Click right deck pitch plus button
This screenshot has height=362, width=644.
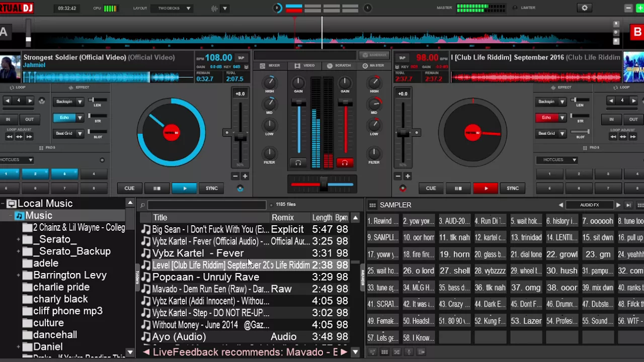click(x=408, y=176)
